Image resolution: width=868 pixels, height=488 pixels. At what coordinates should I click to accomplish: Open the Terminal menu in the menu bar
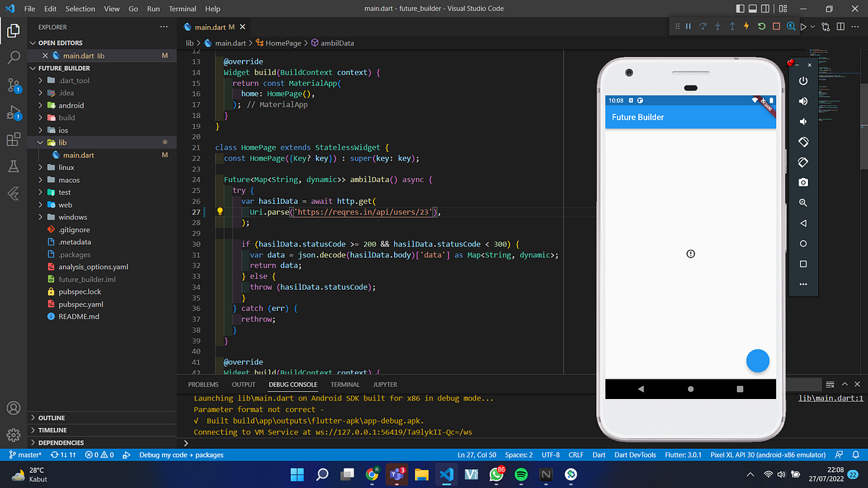click(182, 8)
